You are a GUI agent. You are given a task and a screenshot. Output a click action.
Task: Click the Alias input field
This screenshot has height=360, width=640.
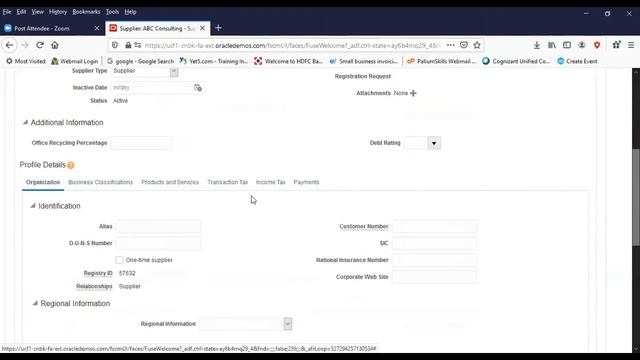click(x=158, y=227)
